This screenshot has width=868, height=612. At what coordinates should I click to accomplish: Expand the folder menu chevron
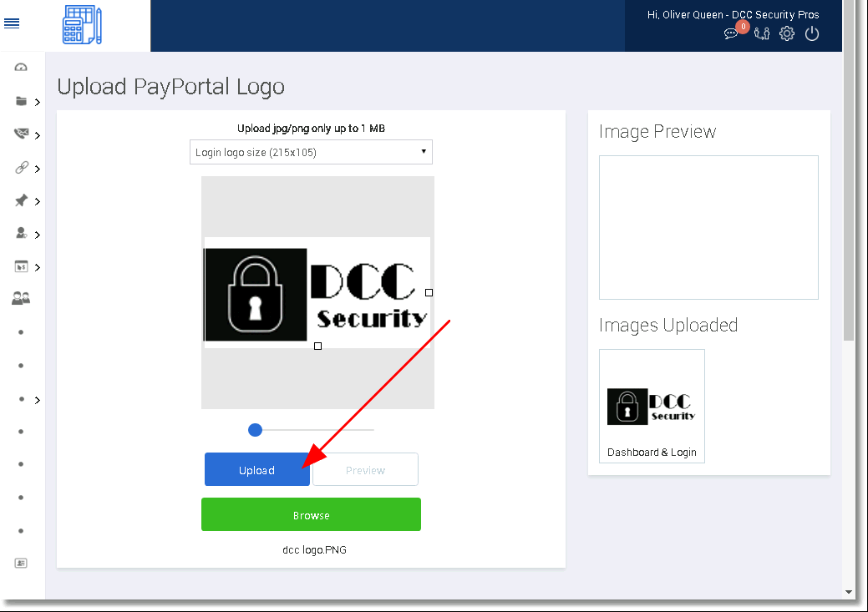(x=38, y=102)
